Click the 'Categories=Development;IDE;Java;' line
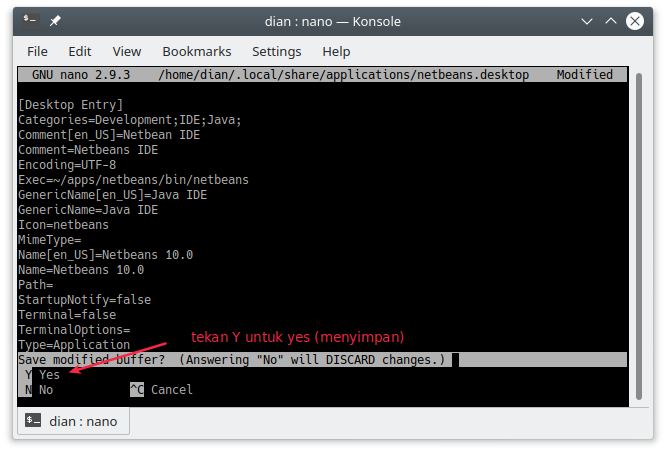The width and height of the screenshot is (666, 452). pyautogui.click(x=130, y=120)
